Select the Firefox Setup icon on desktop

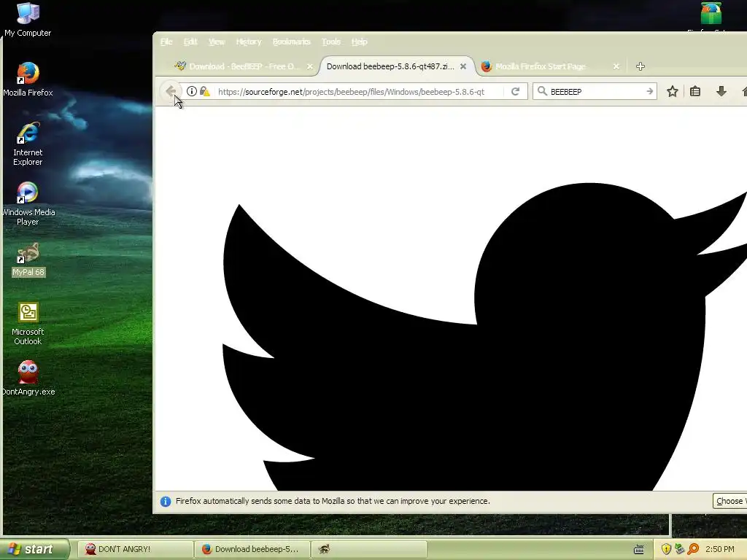711,17
